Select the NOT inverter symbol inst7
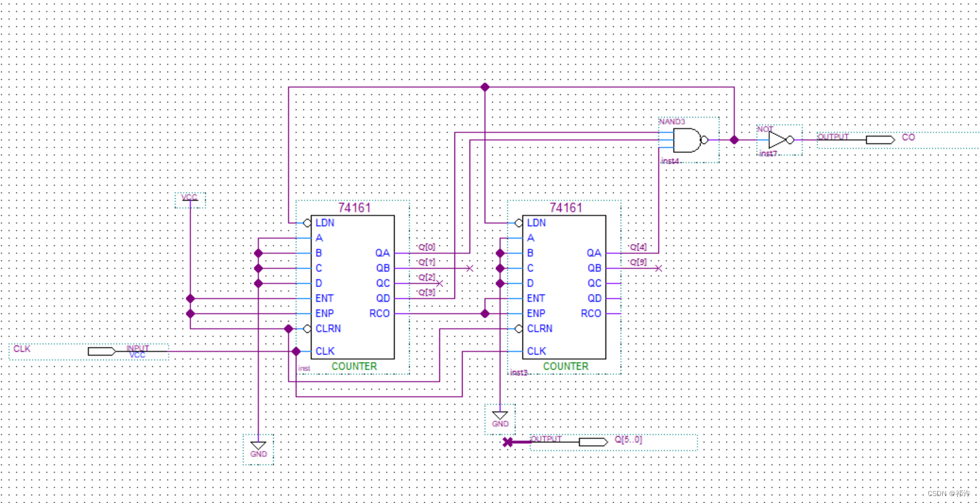The width and height of the screenshot is (980, 503). click(x=780, y=140)
